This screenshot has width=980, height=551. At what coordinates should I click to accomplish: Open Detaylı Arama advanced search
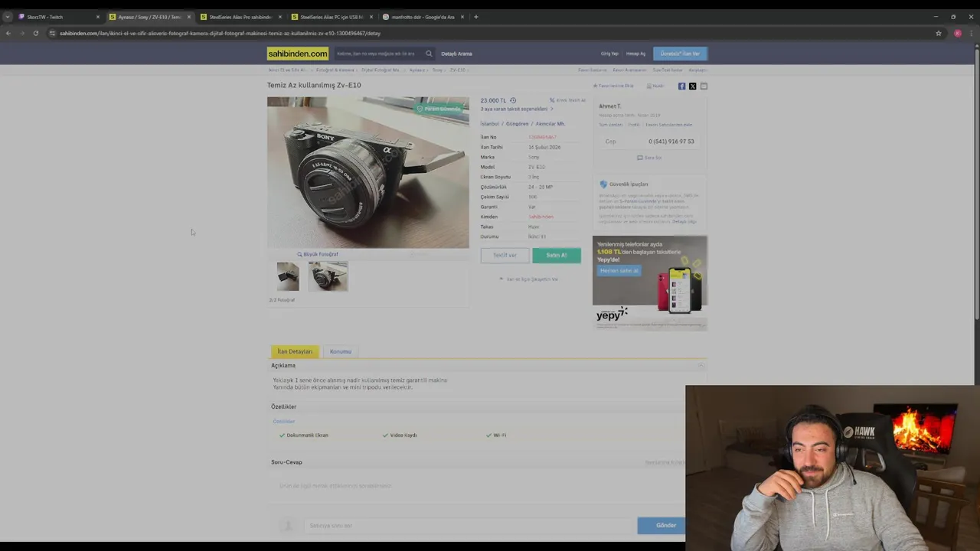pos(456,54)
